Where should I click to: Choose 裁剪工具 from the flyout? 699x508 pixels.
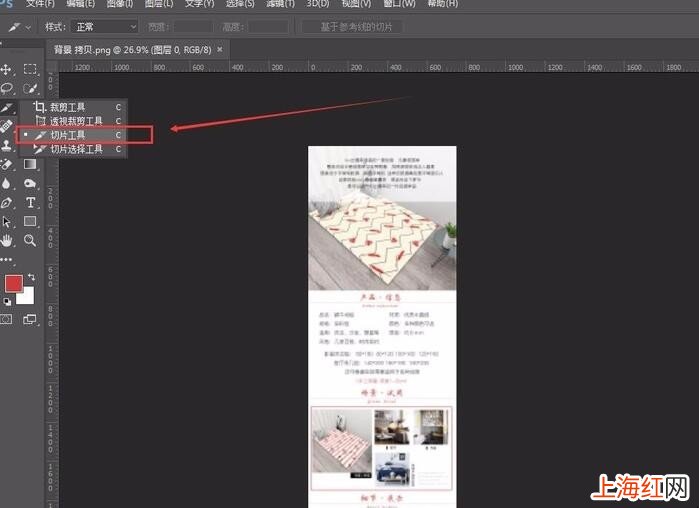tap(73, 107)
